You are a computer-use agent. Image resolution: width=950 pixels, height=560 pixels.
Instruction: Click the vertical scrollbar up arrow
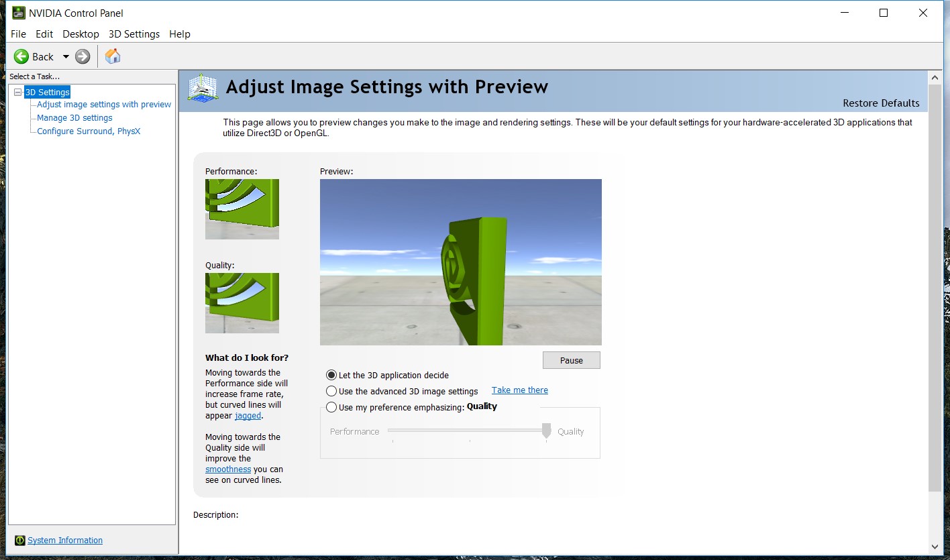(x=935, y=77)
